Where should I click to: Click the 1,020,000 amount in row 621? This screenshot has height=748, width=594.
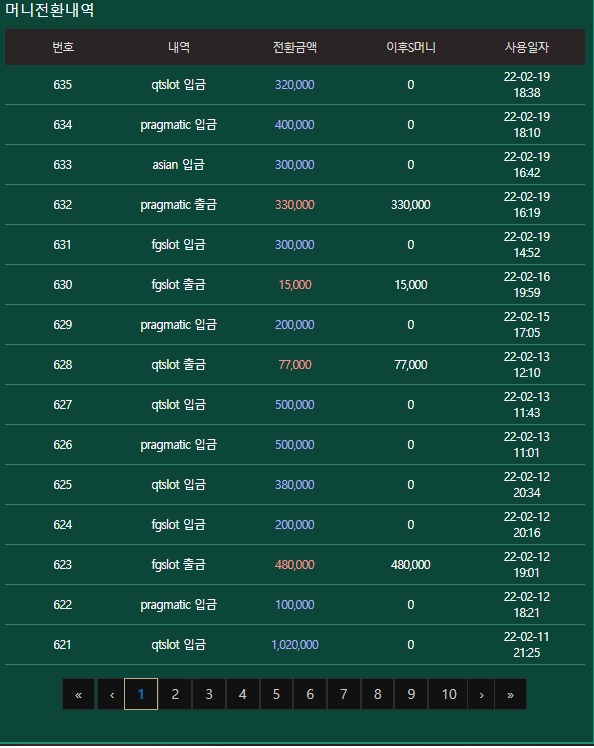pyautogui.click(x=295, y=645)
